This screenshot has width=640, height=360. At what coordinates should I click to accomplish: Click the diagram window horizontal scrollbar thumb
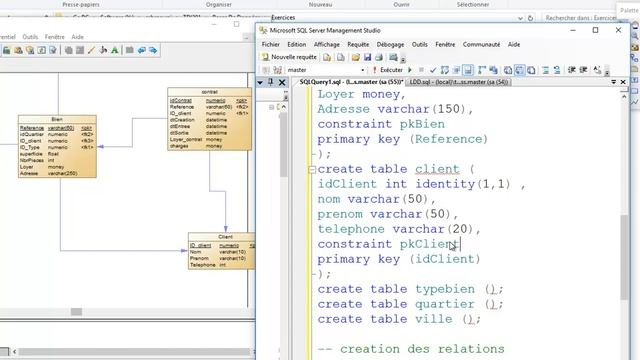[x=76, y=312]
